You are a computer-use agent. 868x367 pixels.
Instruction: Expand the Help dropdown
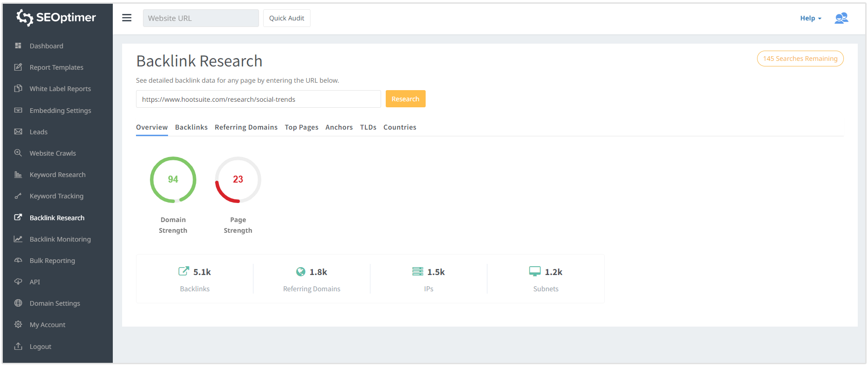(810, 18)
